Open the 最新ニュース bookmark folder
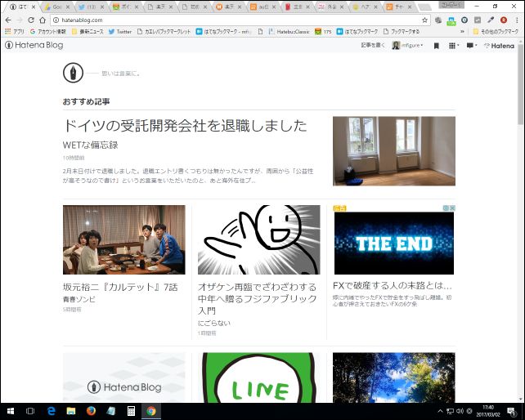Screen dimensions: 525x420 coord(87,31)
